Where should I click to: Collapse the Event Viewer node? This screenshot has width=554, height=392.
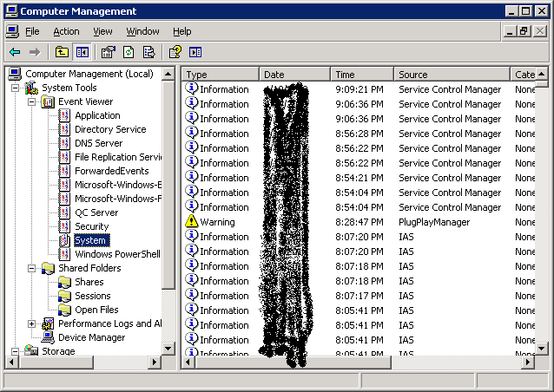click(32, 102)
